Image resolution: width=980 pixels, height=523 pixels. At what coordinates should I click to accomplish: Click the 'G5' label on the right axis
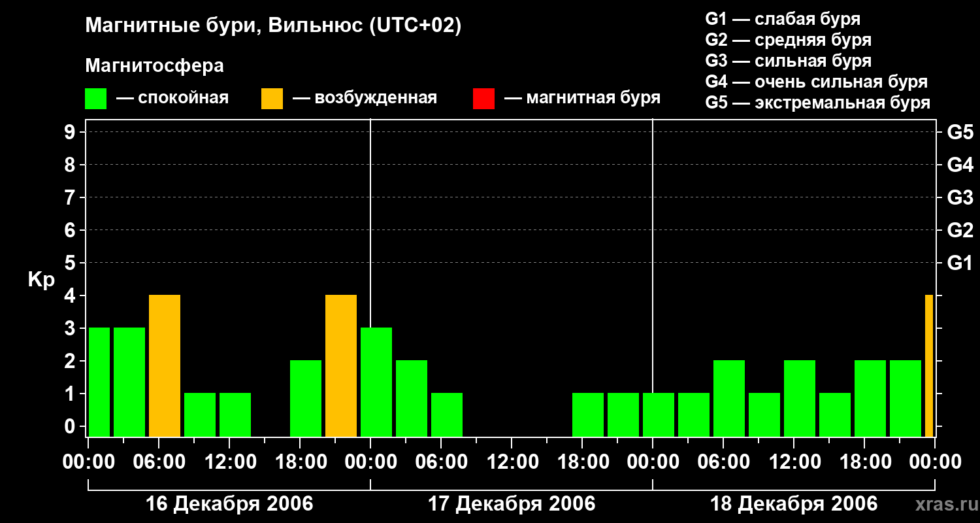pos(960,132)
